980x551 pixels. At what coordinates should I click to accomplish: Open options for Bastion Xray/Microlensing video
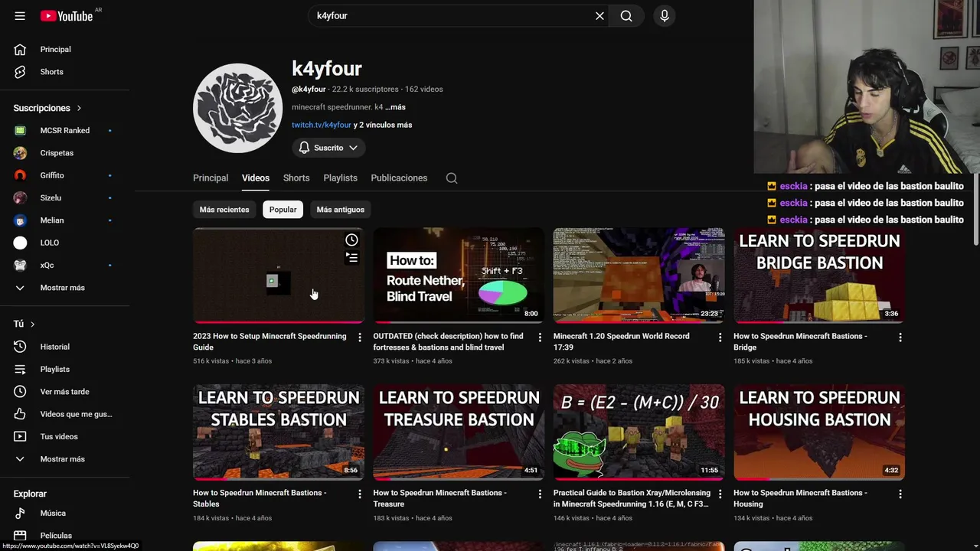720,494
